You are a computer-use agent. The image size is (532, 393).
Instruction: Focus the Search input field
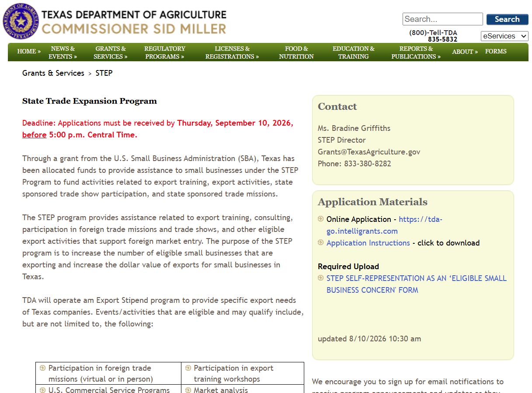click(x=442, y=19)
